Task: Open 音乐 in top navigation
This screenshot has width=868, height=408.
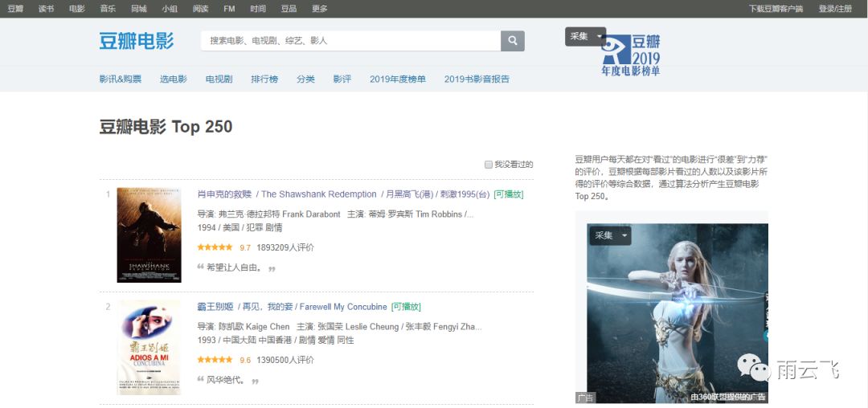Action: [108, 9]
